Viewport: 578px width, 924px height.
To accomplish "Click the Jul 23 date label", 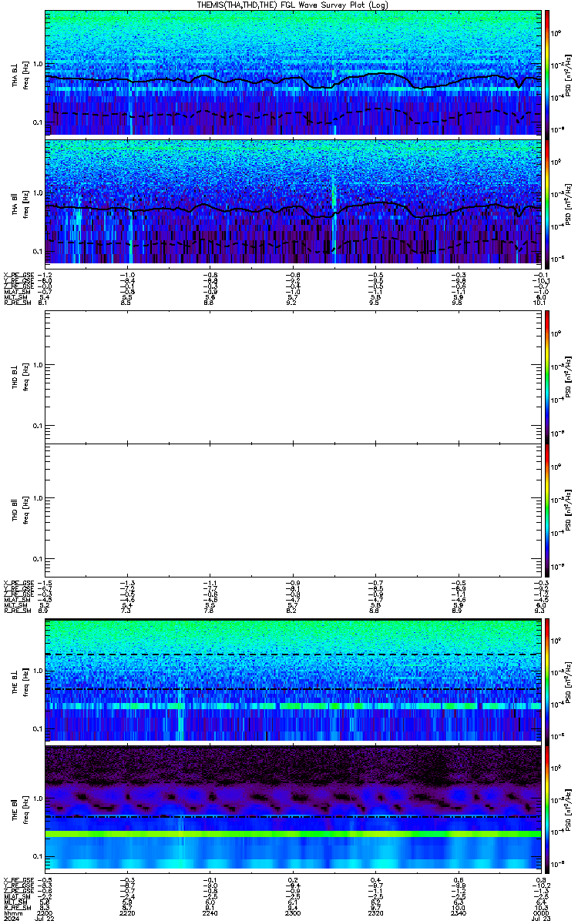I will coord(540,919).
